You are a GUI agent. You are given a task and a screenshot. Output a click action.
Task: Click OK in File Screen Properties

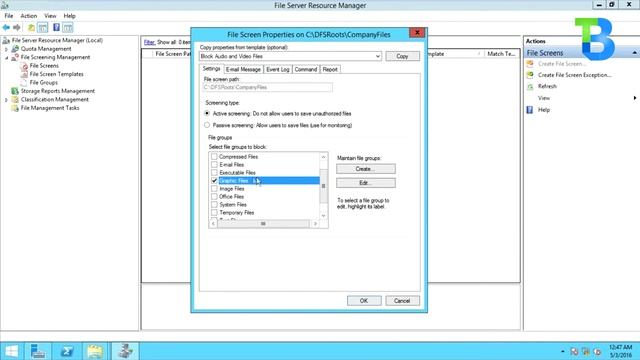pyautogui.click(x=364, y=301)
